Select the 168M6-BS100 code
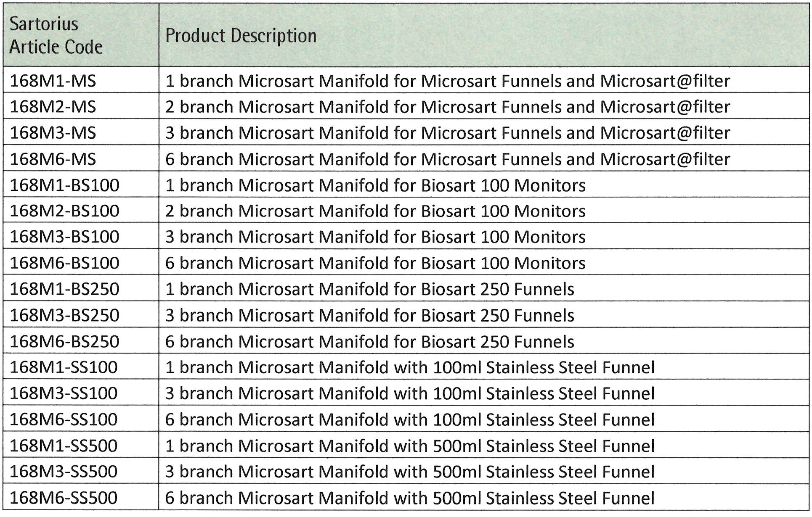Viewport: 812px width, 517px height. point(64,263)
